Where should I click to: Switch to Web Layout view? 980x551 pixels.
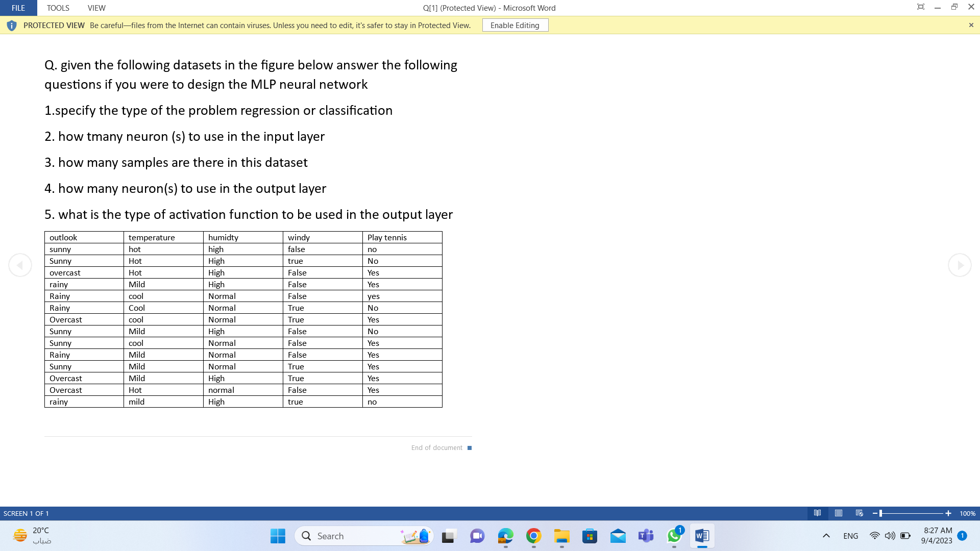click(859, 514)
